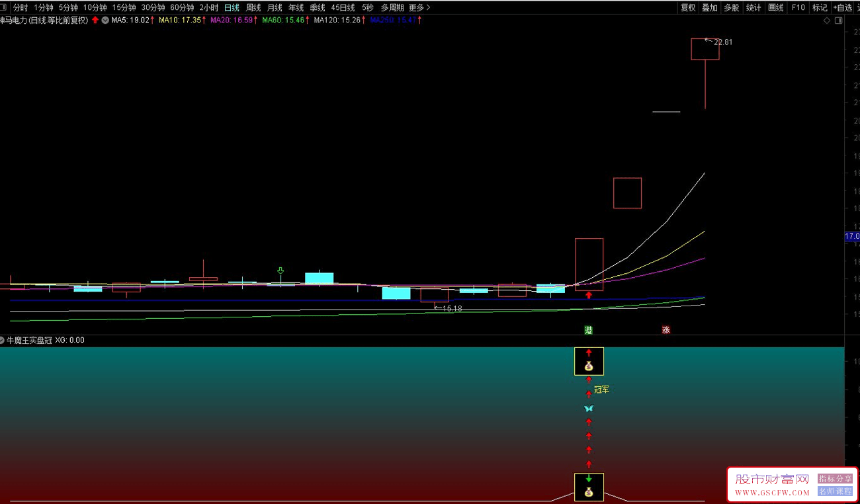The image size is (860, 504).
Task: Click the green 港 marker under the chart
Action: tap(588, 329)
